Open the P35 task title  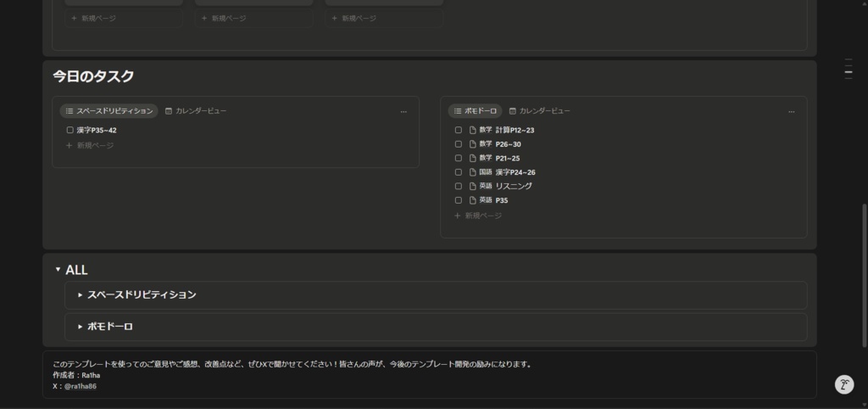point(502,200)
